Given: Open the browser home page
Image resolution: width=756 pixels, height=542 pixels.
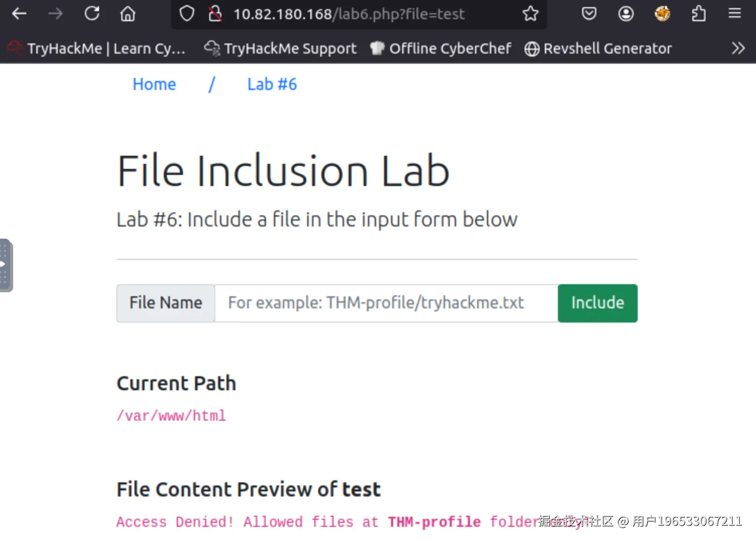Looking at the screenshot, I should click(128, 14).
